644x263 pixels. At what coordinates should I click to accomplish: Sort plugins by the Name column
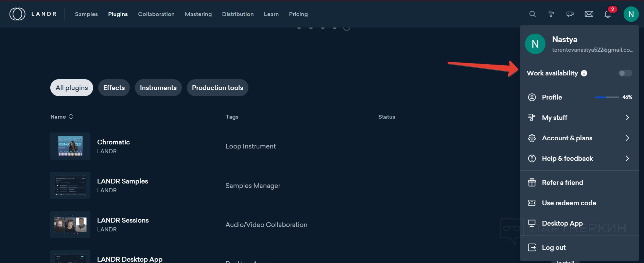pos(62,117)
